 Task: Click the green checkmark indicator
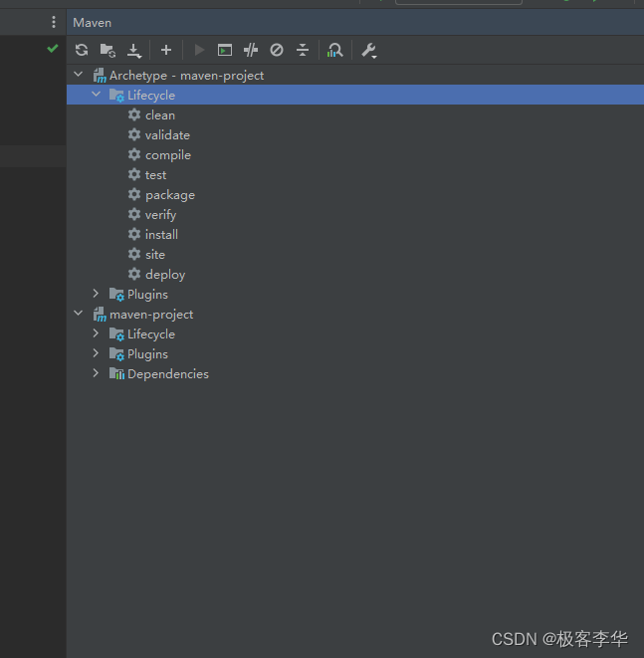pos(53,49)
